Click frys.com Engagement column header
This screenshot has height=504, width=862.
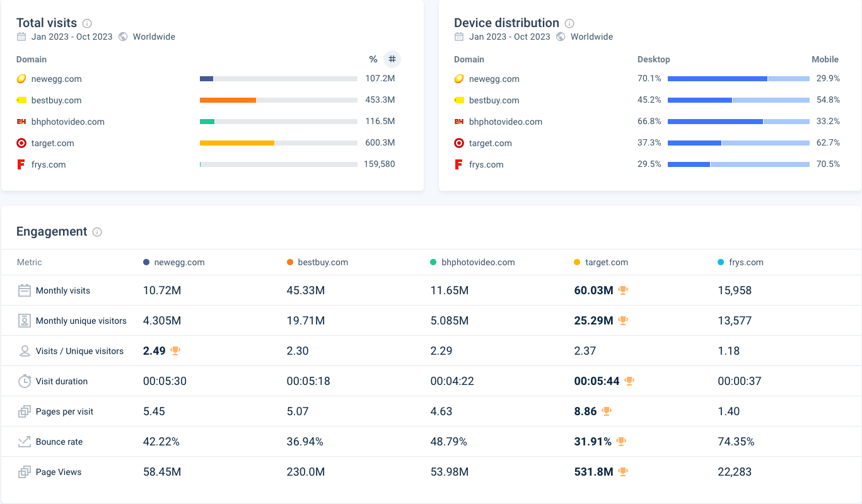[741, 262]
